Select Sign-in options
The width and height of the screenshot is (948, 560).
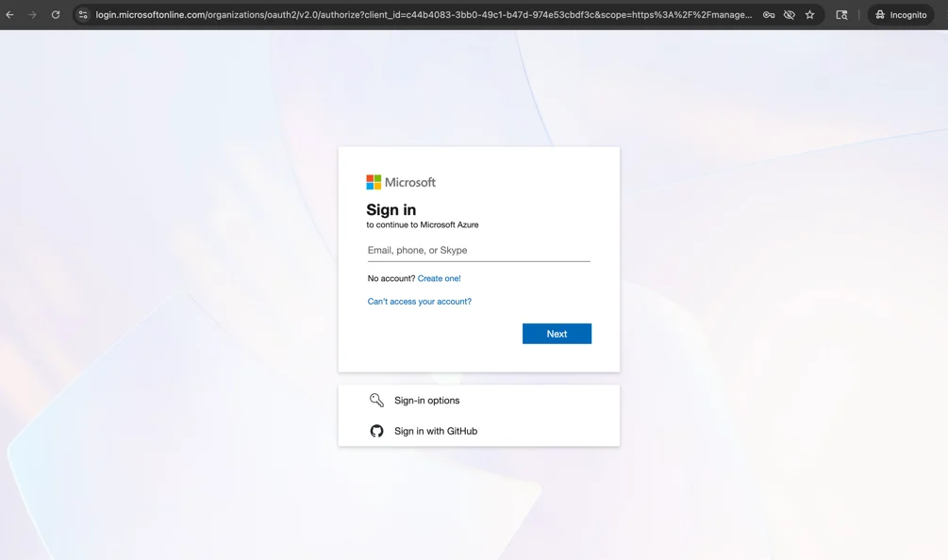click(x=426, y=400)
